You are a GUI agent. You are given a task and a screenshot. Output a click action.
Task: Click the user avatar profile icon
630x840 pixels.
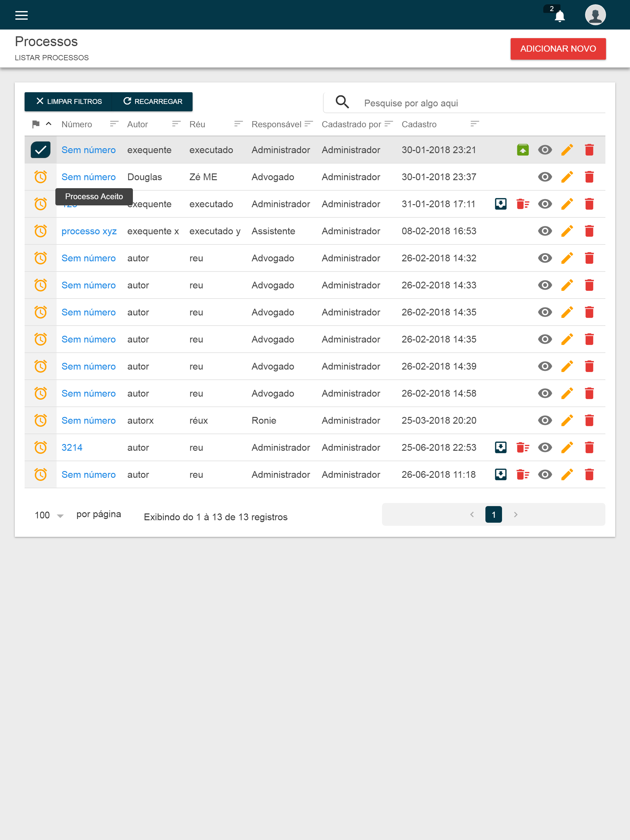point(595,15)
